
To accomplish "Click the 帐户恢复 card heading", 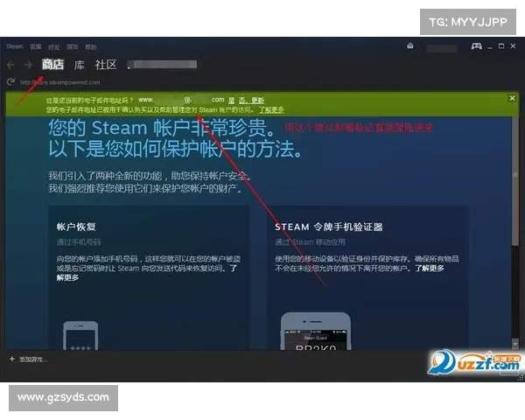I will coord(76,227).
